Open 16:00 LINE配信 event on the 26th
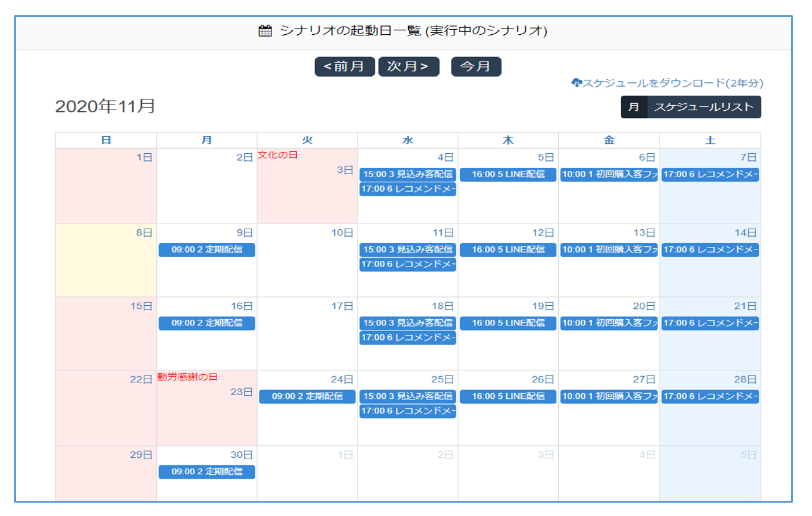Image resolution: width=812 pixels, height=516 pixels. click(508, 397)
